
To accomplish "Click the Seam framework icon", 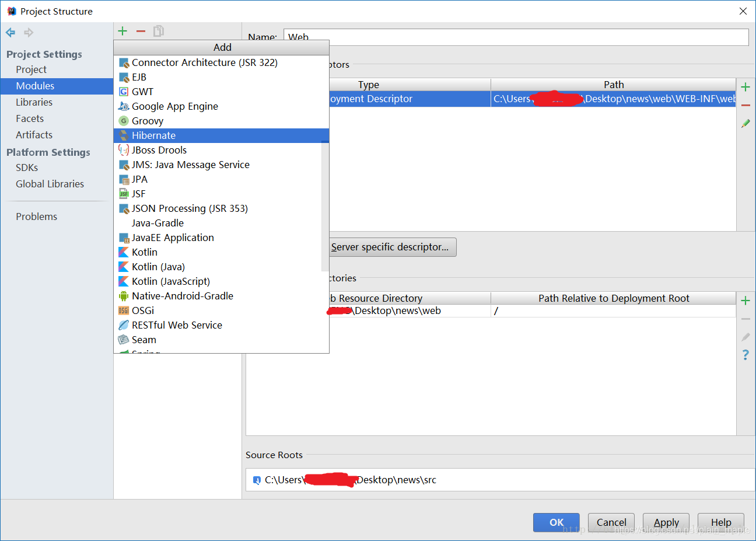I will (124, 340).
